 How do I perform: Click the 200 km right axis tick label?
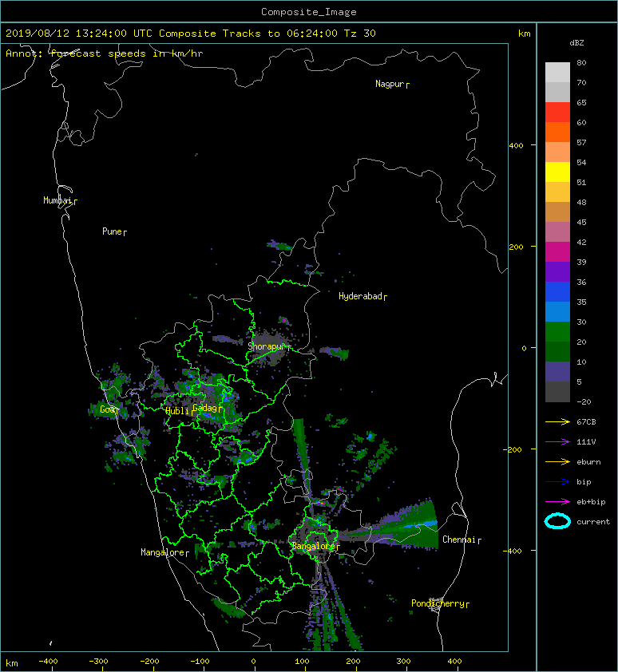[517, 247]
